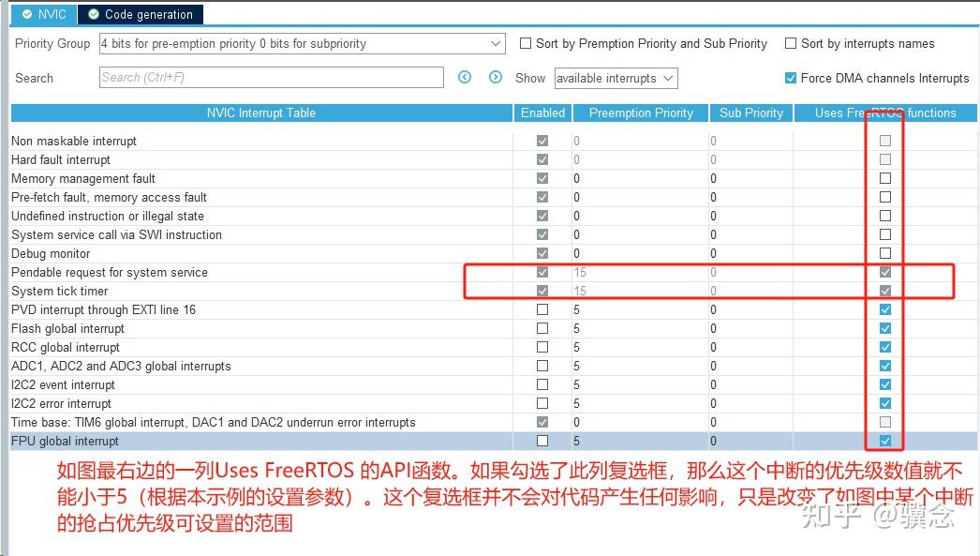Open the 'available interrupts' Show dropdown
Image resolution: width=980 pixels, height=556 pixels.
click(616, 78)
